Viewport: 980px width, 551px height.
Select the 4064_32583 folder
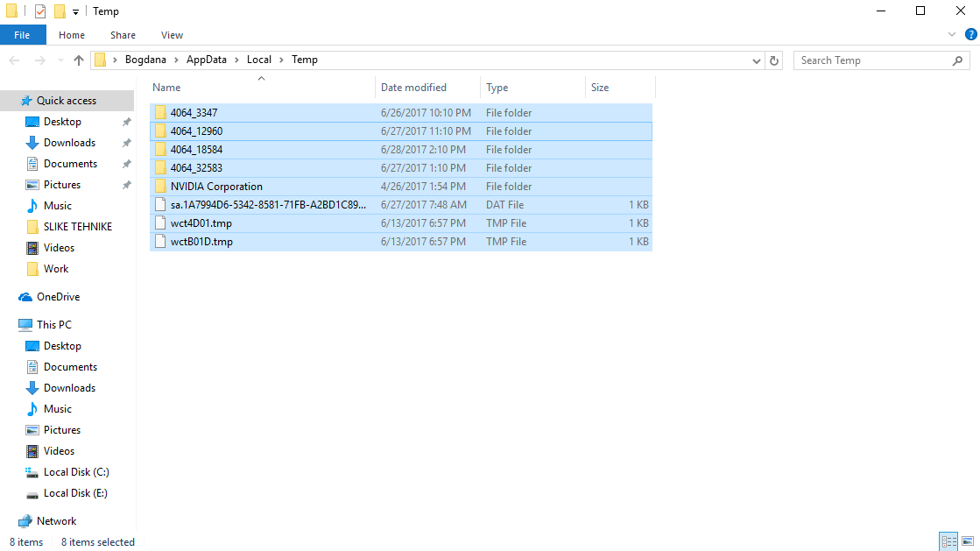point(400,167)
